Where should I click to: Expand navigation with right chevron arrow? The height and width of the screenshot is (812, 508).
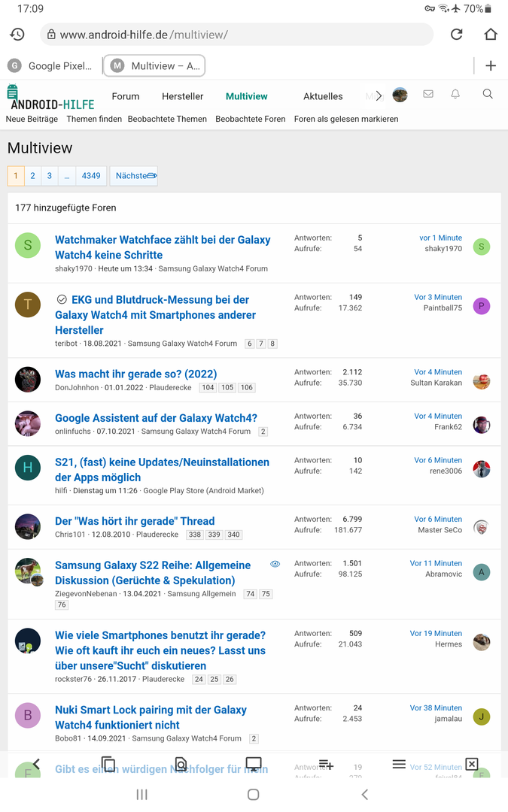pyautogui.click(x=379, y=95)
